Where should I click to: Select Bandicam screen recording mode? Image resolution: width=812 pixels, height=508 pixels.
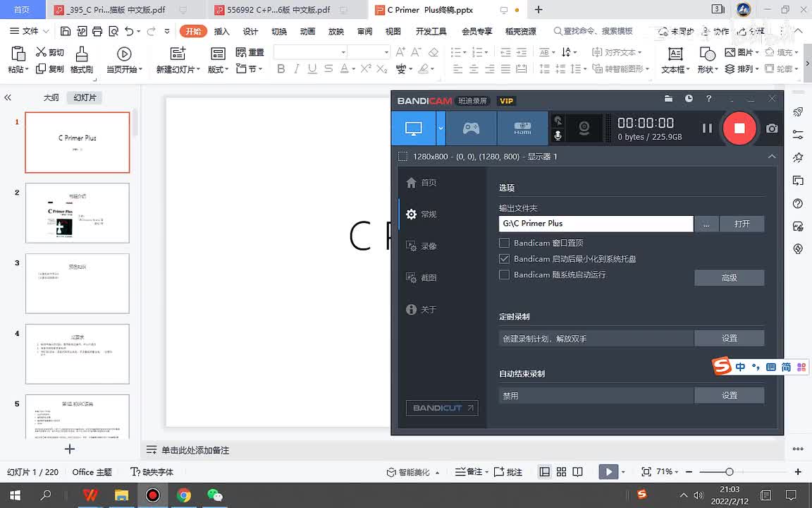413,128
